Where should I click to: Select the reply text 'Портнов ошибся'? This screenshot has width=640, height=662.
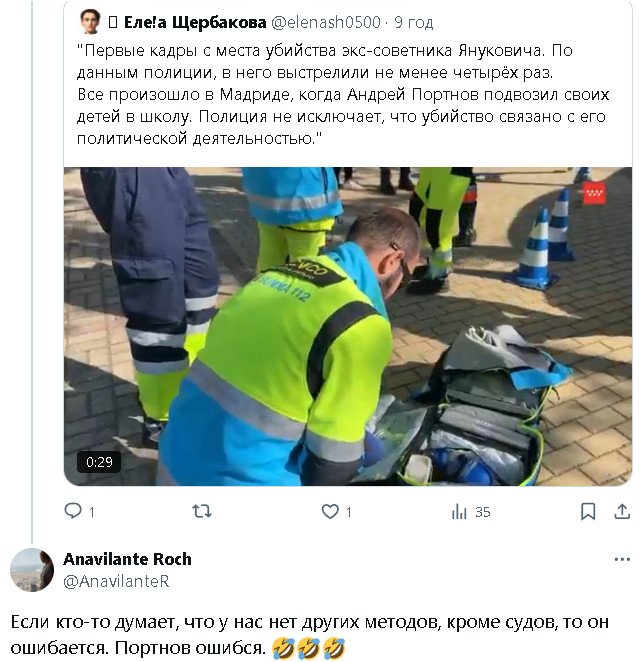(x=190, y=648)
